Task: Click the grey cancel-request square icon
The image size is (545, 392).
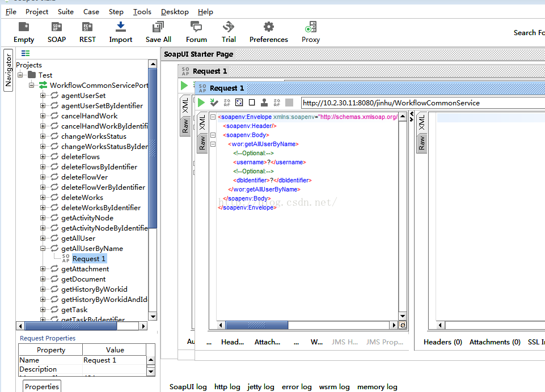Action: (x=289, y=103)
